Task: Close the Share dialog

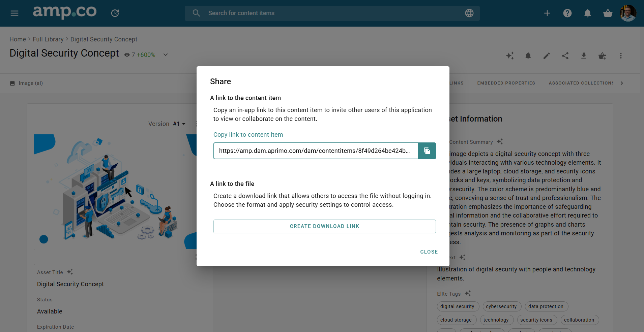Action: pos(429,252)
